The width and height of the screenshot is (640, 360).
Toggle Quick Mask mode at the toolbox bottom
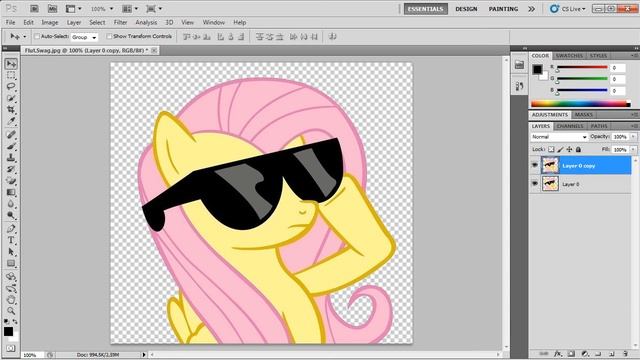11,348
